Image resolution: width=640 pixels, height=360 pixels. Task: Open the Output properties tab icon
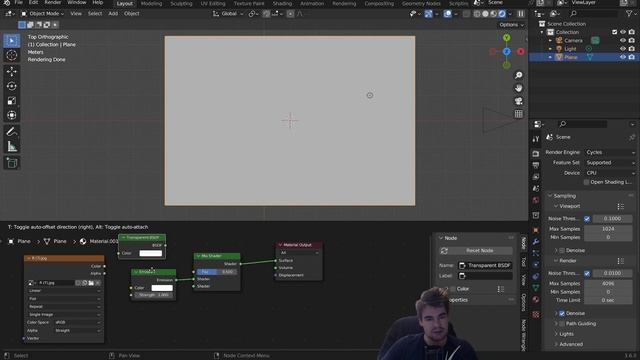(536, 165)
